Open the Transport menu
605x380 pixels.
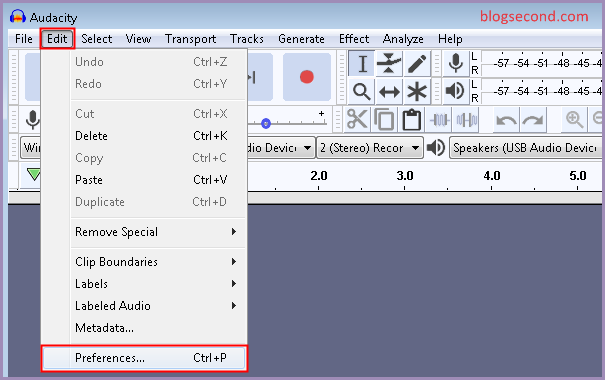[x=191, y=39]
